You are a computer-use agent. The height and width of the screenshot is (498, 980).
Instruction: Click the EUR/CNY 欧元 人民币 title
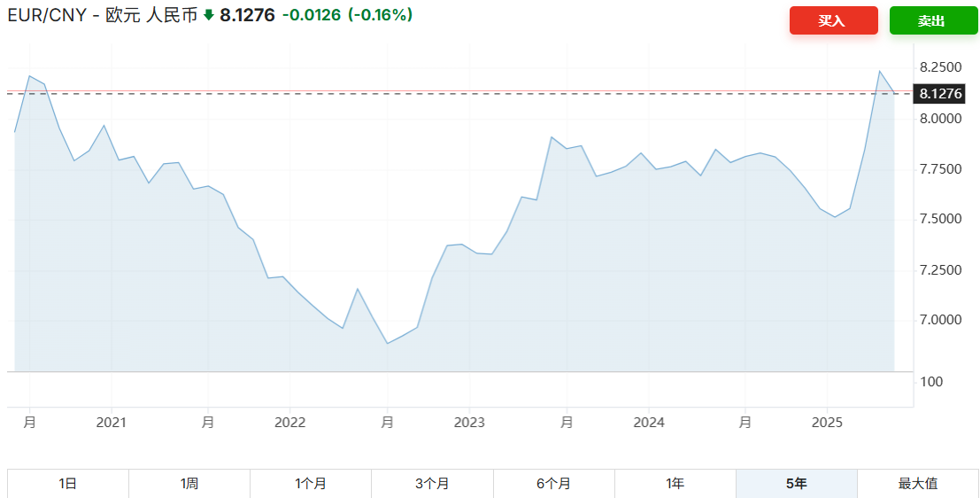102,15
